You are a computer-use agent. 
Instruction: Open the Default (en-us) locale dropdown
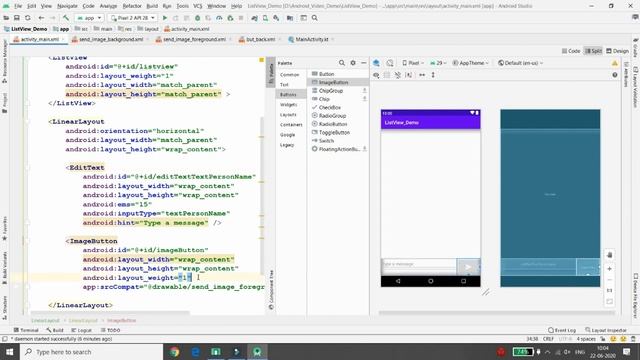(520, 63)
